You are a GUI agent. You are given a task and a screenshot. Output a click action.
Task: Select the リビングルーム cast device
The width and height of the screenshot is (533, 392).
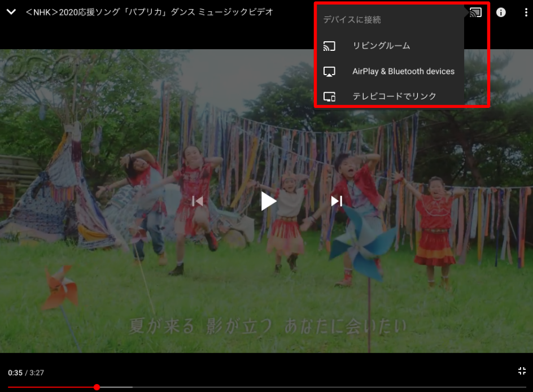tap(389, 46)
